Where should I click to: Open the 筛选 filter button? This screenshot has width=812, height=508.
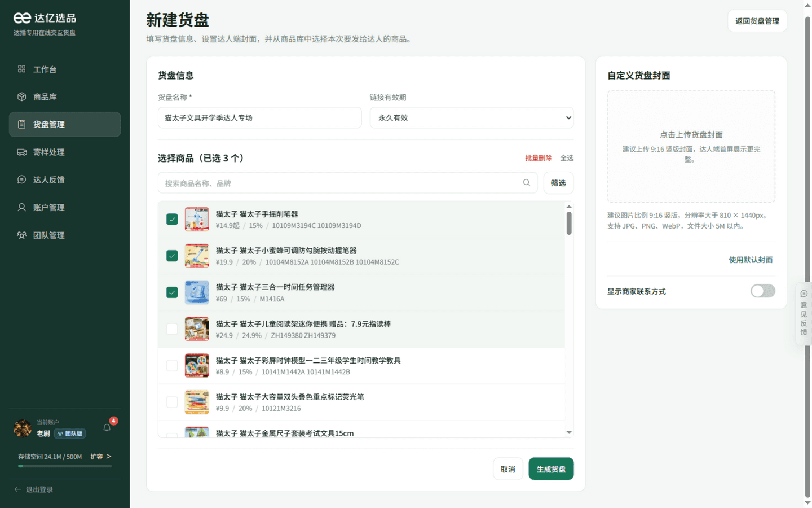point(558,183)
